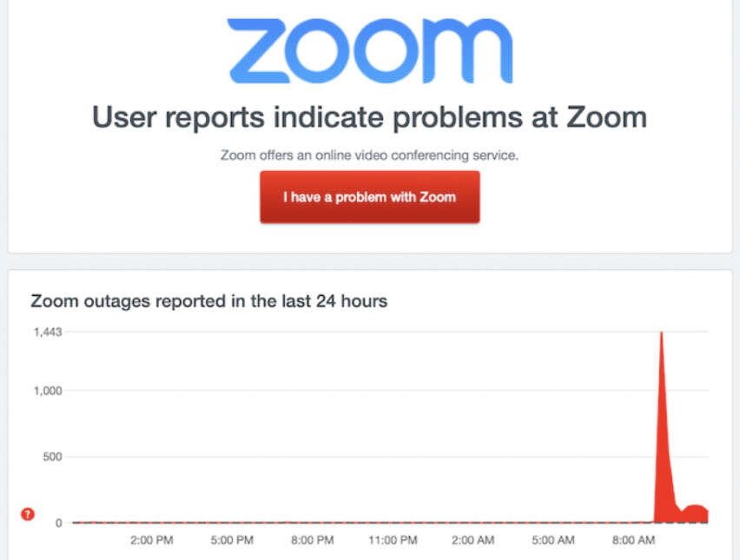Click the 2:00 PM time label
The width and height of the screenshot is (740, 560).
[x=152, y=541]
